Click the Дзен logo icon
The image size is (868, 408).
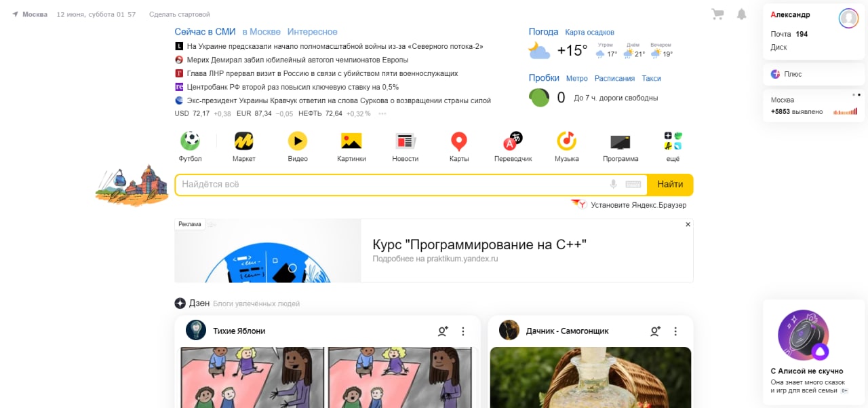pyautogui.click(x=180, y=303)
